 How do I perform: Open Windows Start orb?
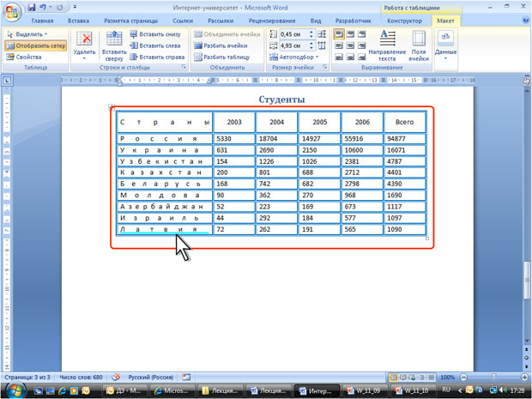(x=14, y=390)
